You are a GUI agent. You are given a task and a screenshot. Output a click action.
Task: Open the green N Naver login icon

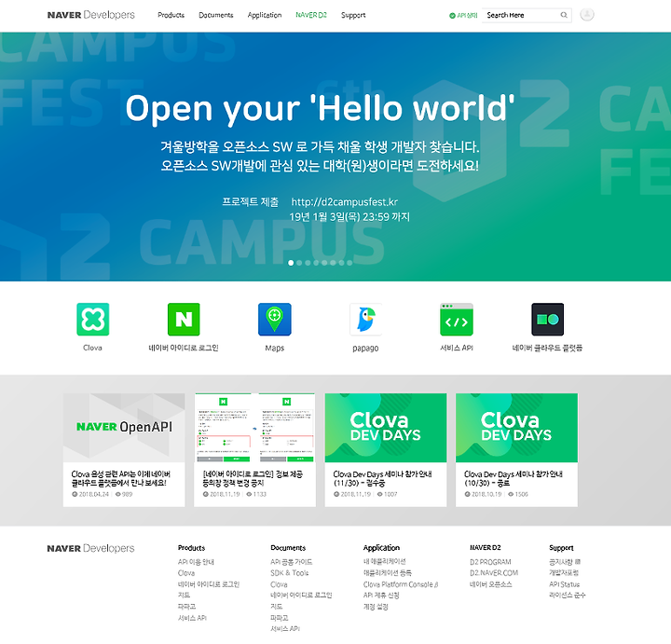click(x=184, y=320)
